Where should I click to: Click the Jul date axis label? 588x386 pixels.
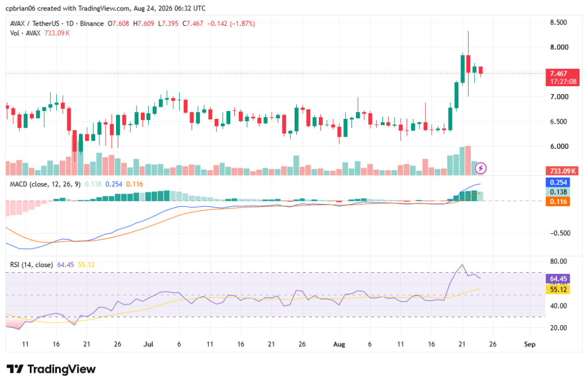149,345
